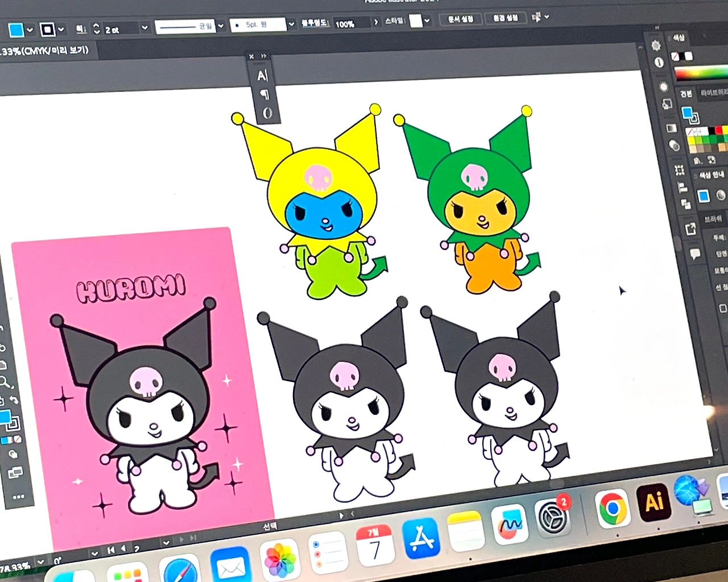The image size is (728, 582).
Task: Open the Transform panel icon
Action: [x=679, y=170]
